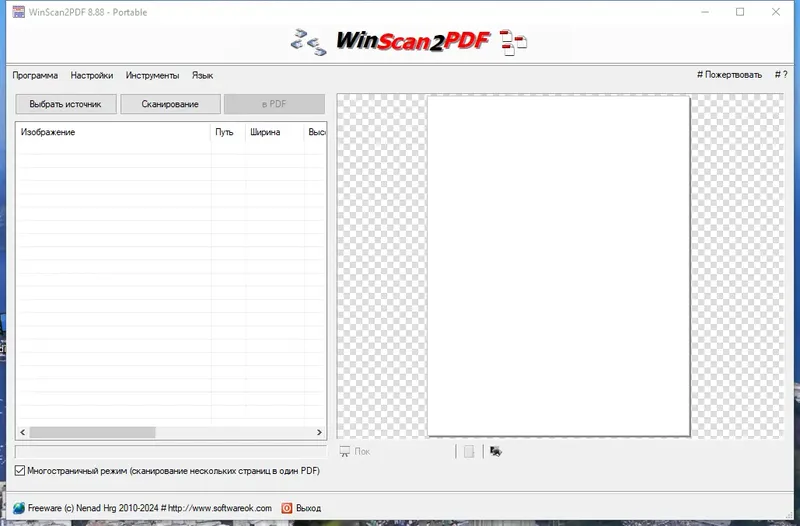The height and width of the screenshot is (526, 800).
Task: Click the white page preview area
Action: tap(559, 266)
